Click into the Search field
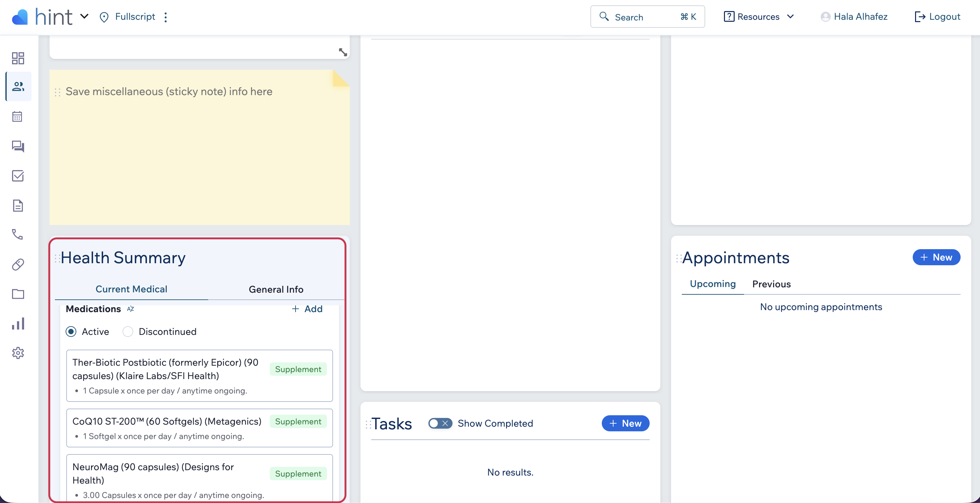 (x=647, y=17)
